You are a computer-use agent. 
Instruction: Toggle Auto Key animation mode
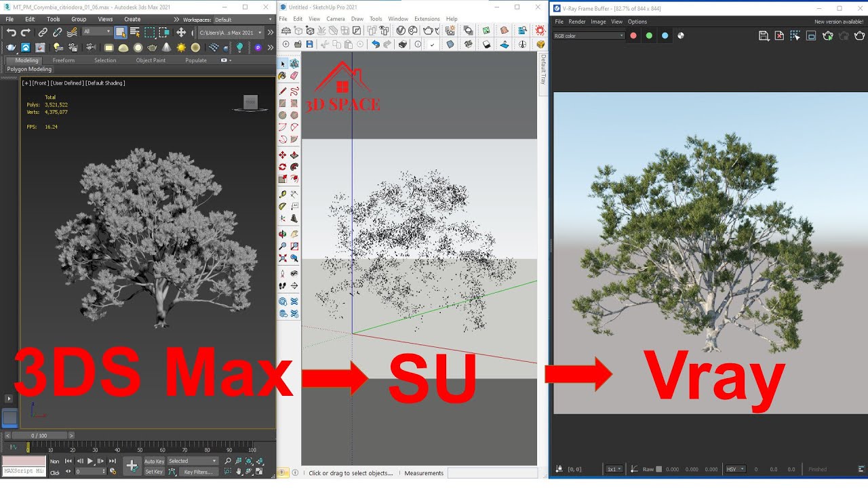pos(154,461)
